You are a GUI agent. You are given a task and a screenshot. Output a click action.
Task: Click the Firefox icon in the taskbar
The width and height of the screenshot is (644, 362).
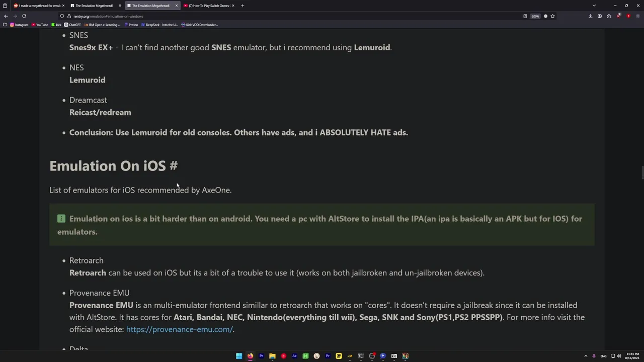coord(250,356)
